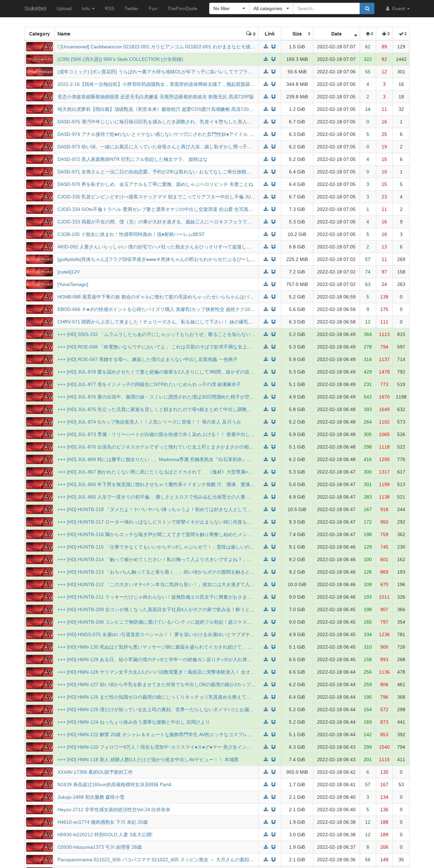Open the Jukujo-2468 torrent link
The width and height of the screenshot is (434, 868).
(x=91, y=797)
